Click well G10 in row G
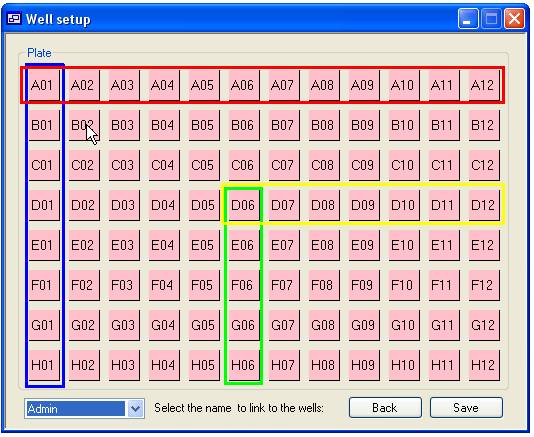Image resolution: width=534 pixels, height=437 pixels. (404, 325)
